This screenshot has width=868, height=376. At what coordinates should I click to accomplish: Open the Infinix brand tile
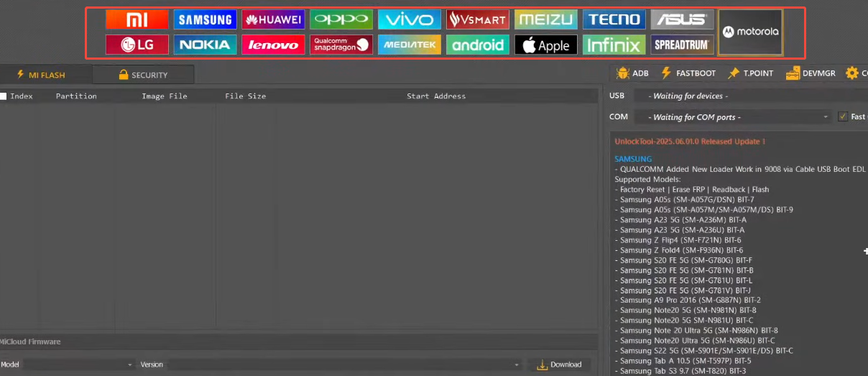[x=614, y=45]
